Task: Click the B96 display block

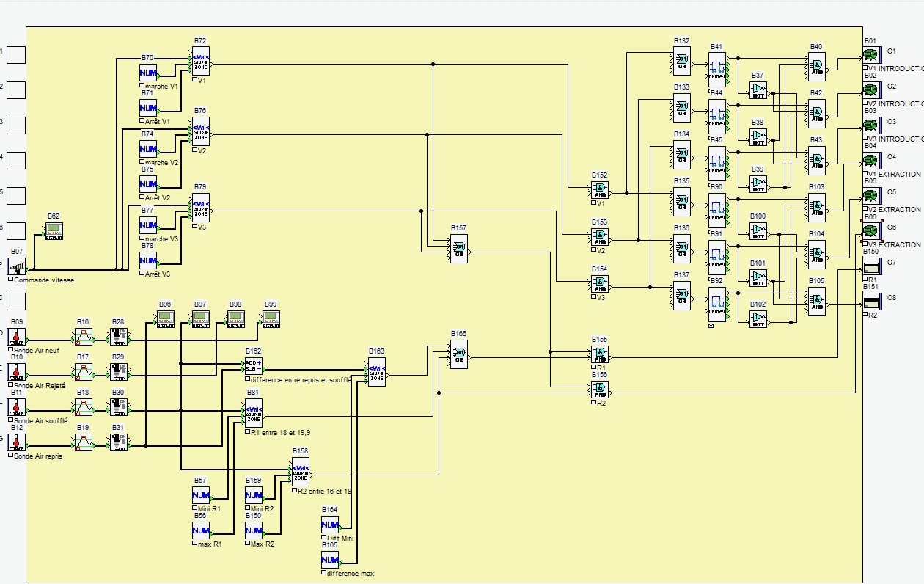Action: point(166,318)
